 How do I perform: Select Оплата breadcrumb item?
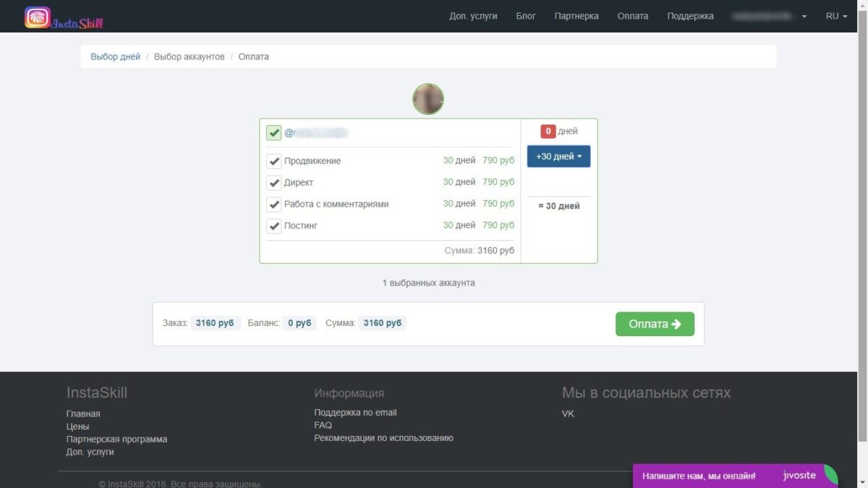point(254,56)
